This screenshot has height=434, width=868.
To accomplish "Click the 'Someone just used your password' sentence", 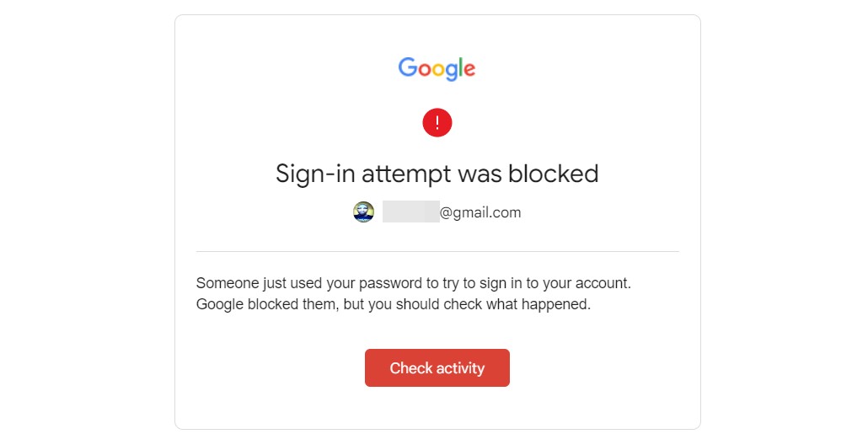I will pos(414,283).
